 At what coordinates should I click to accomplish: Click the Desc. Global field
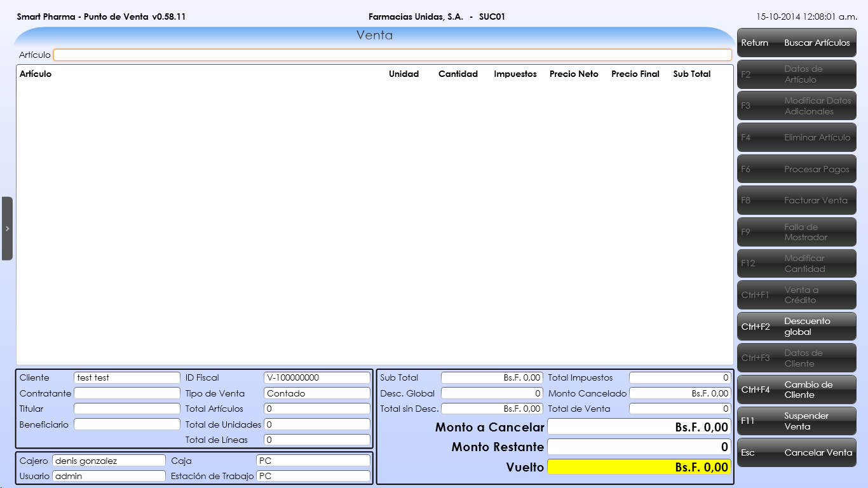click(x=492, y=393)
